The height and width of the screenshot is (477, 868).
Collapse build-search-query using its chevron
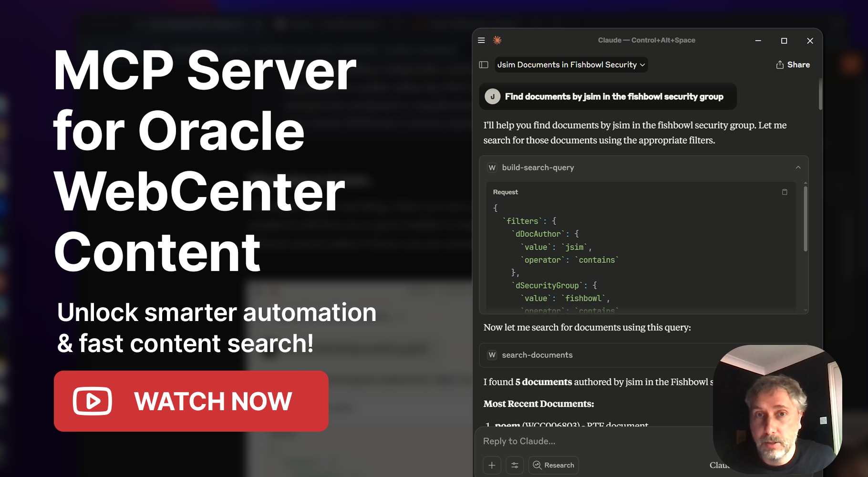click(798, 167)
